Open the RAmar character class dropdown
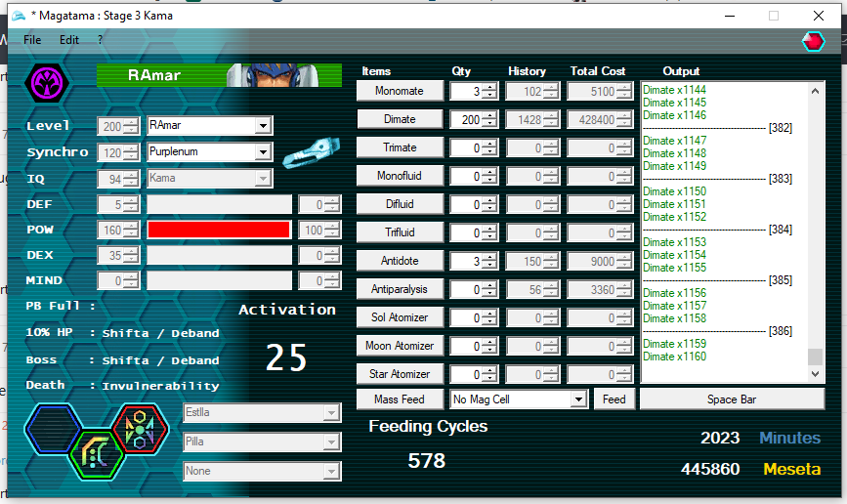 262,126
